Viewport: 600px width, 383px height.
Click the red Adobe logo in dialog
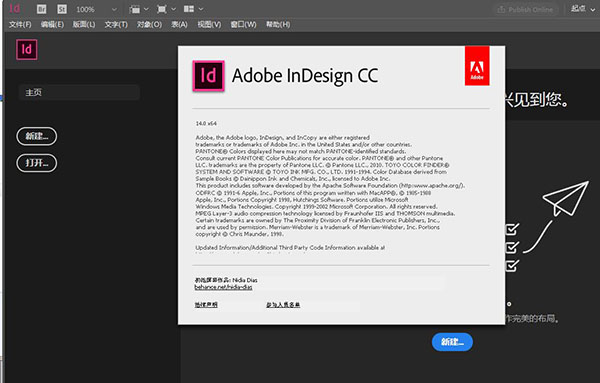477,66
